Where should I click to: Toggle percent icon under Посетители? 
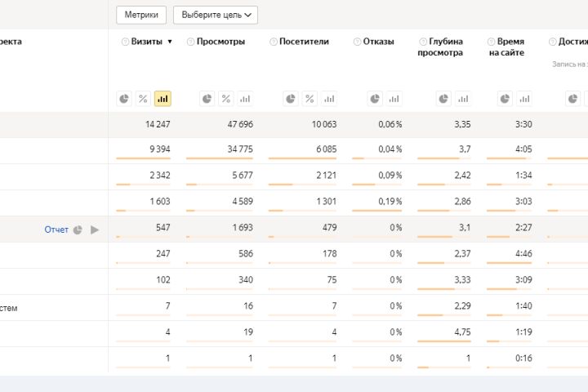(310, 99)
